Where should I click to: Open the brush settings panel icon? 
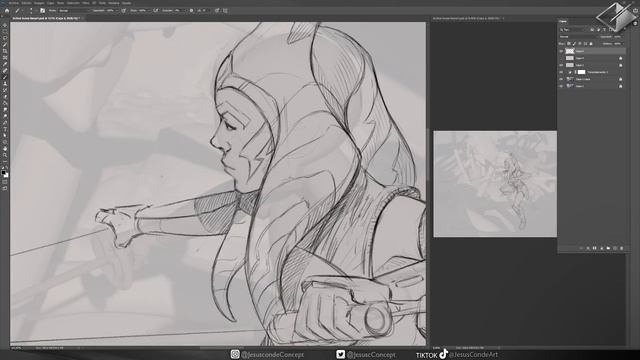click(x=42, y=11)
